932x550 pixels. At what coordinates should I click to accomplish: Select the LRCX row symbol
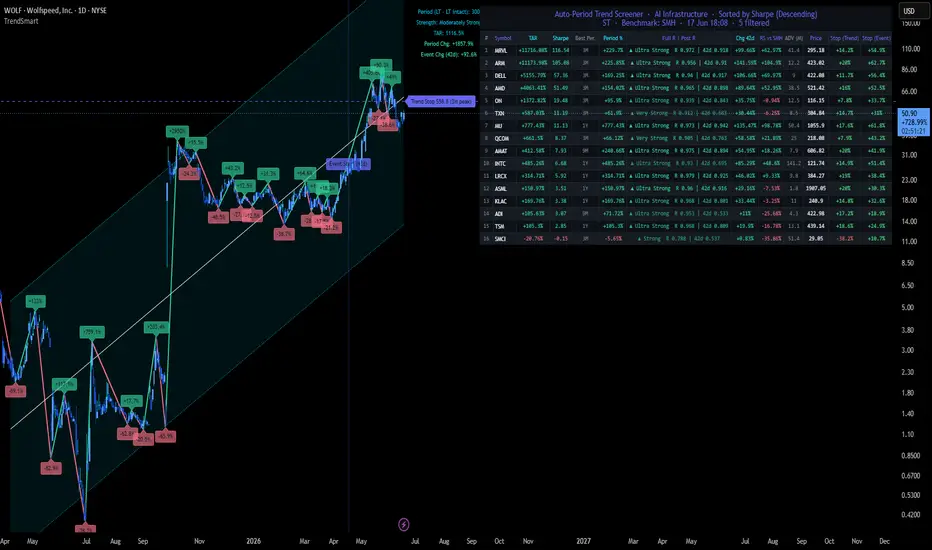[x=501, y=176]
